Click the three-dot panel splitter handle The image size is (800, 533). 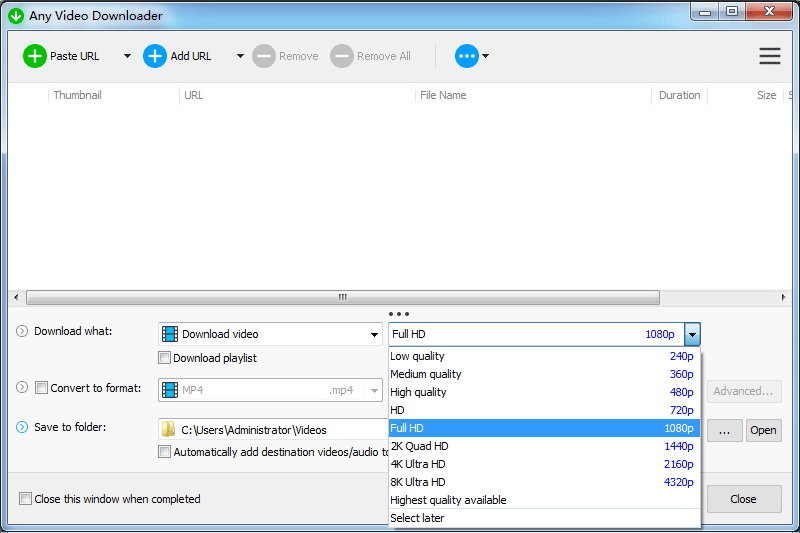(x=399, y=314)
